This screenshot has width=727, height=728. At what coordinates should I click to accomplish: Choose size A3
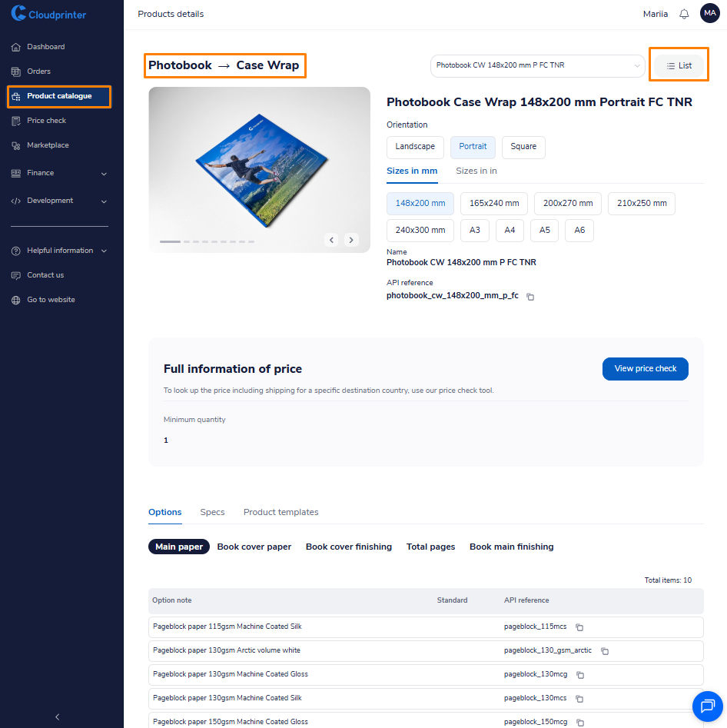point(474,231)
